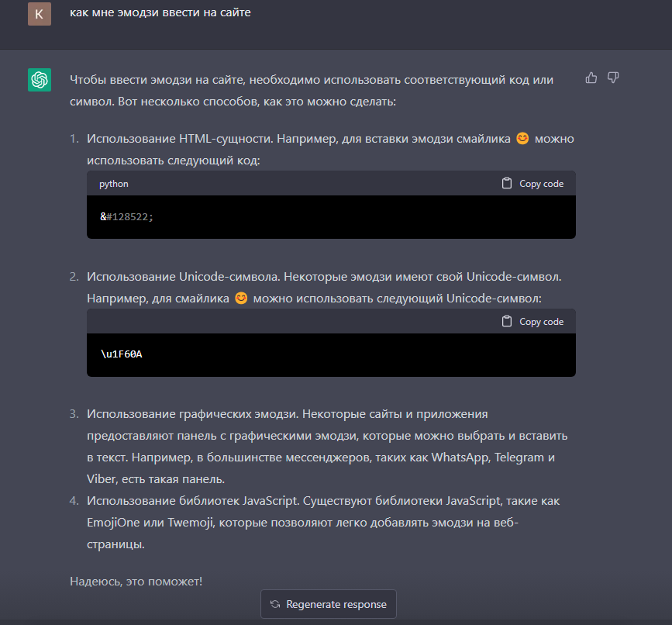Click the \u1F60A code line

click(x=122, y=355)
